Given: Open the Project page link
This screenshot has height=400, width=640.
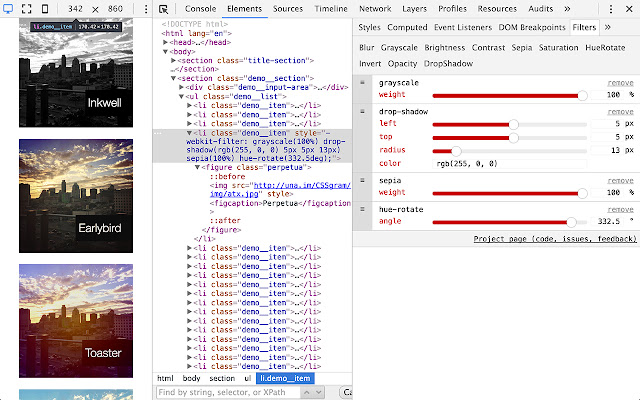Looking at the screenshot, I should tap(555, 239).
